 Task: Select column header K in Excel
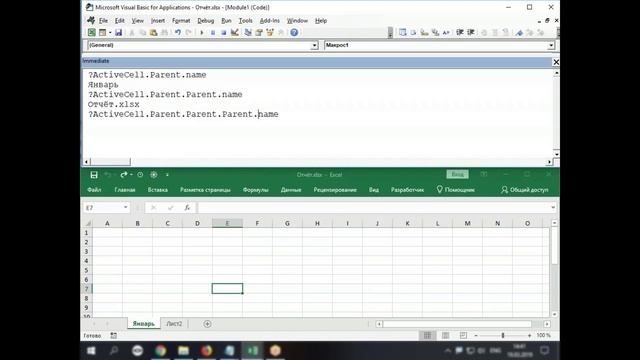407,223
